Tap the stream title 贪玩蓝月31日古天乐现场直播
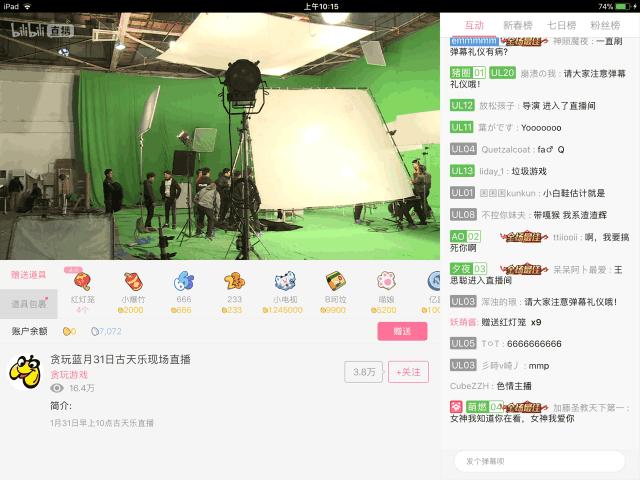The image size is (640, 480). coord(120,360)
